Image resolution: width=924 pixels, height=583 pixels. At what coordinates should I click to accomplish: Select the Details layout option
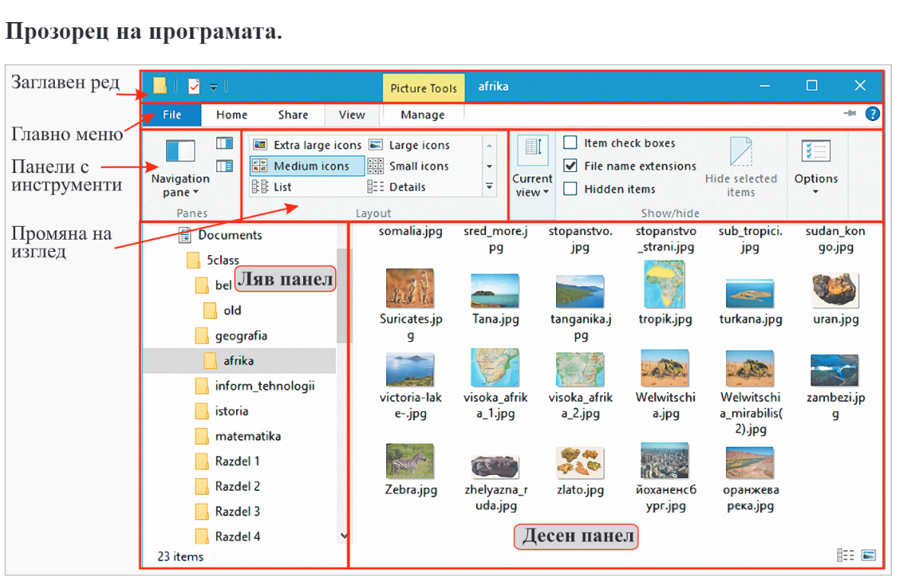click(408, 186)
